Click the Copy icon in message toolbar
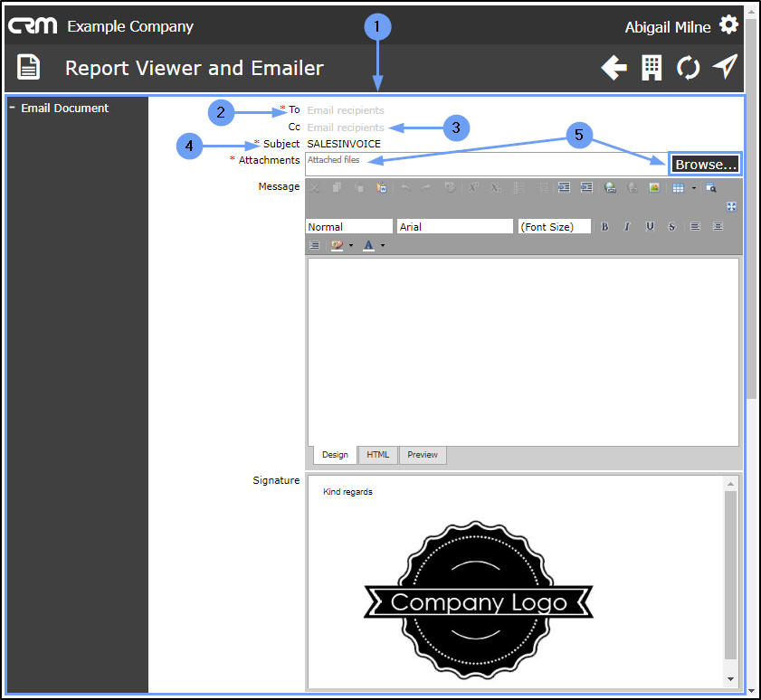The width and height of the screenshot is (761, 700). 337,188
